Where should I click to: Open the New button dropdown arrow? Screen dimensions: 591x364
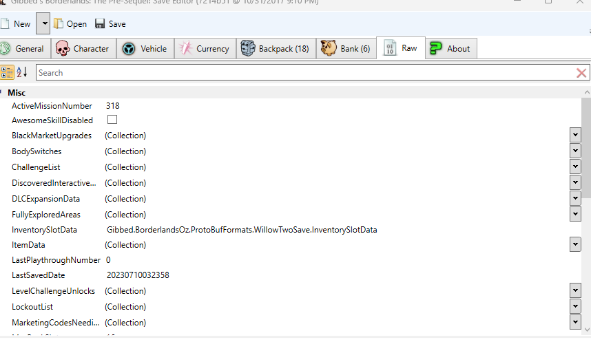43,23
